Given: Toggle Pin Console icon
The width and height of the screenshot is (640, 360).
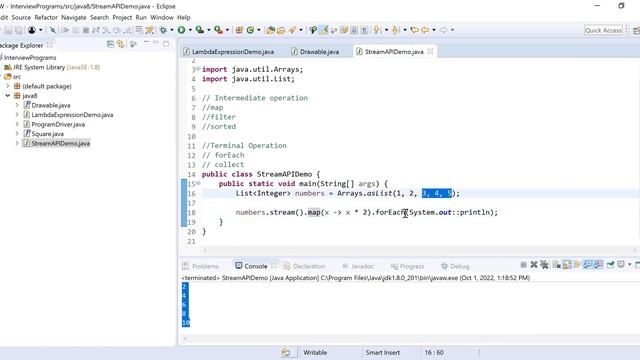Looking at the screenshot, I should [611, 265].
